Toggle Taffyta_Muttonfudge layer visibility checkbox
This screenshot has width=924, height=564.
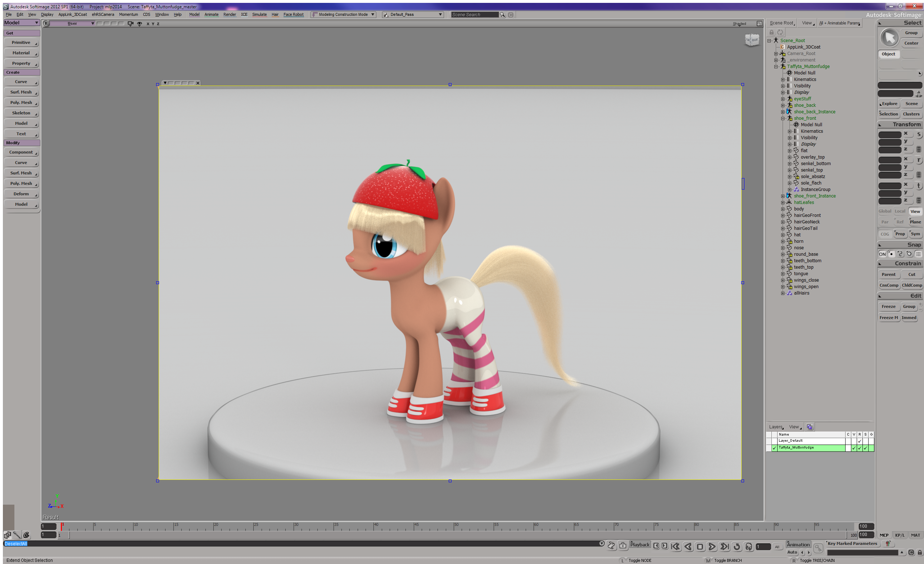click(854, 448)
